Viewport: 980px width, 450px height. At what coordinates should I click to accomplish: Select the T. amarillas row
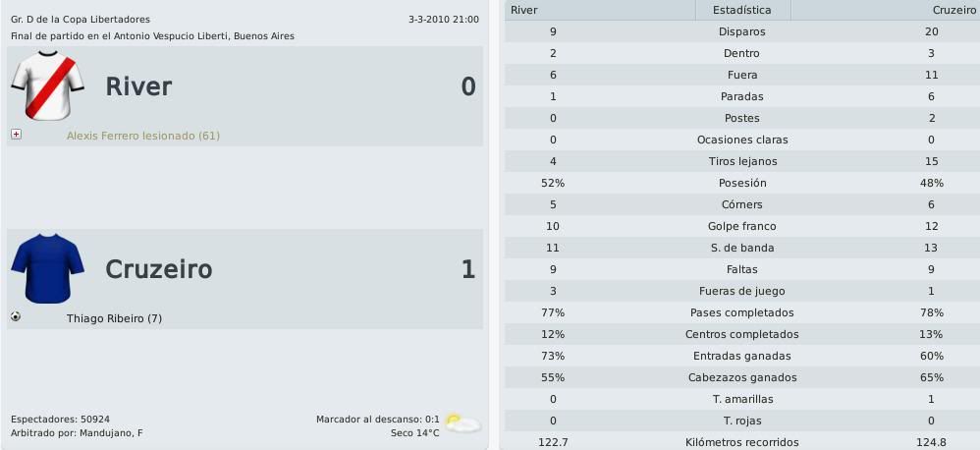coord(742,399)
